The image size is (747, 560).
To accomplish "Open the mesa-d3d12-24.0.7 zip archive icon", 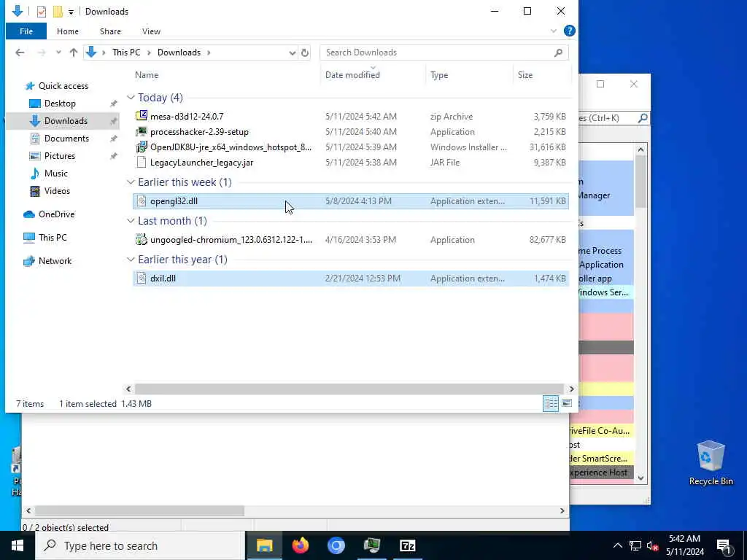I will click(x=141, y=116).
